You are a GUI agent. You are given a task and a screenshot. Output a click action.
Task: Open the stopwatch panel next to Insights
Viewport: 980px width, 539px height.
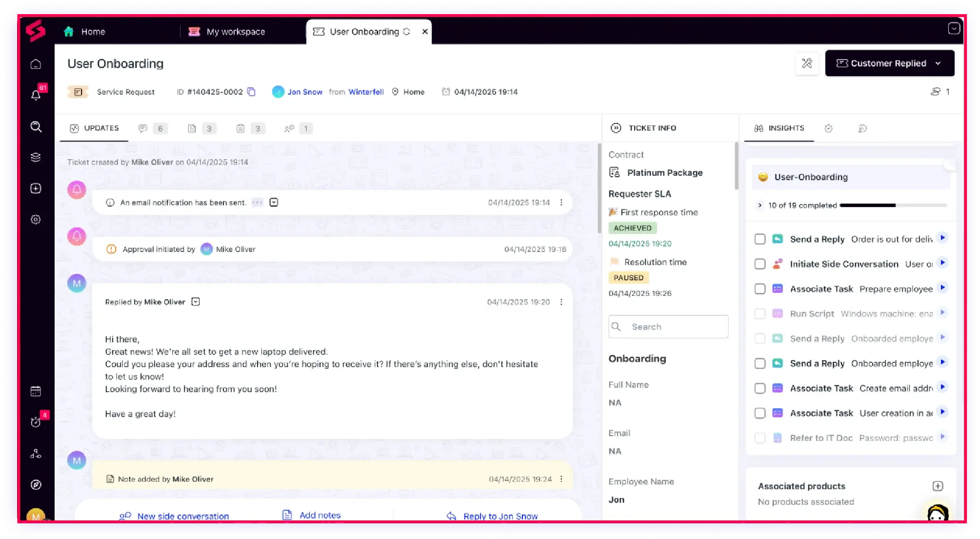829,128
